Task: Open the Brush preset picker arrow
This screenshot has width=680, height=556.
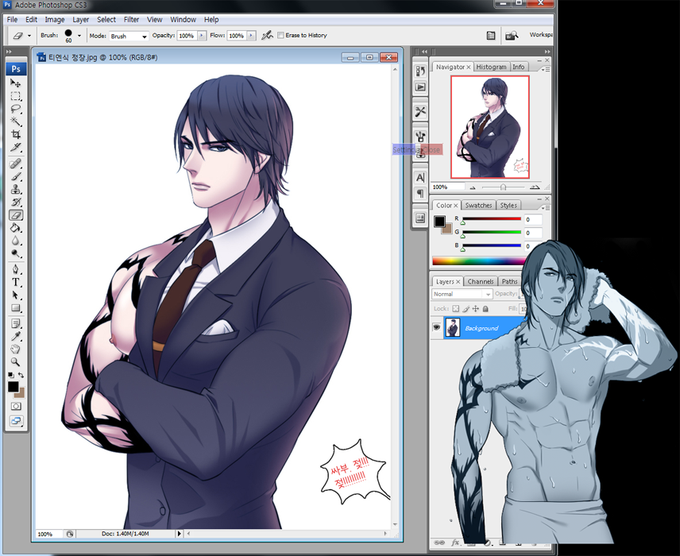Action: (x=79, y=36)
